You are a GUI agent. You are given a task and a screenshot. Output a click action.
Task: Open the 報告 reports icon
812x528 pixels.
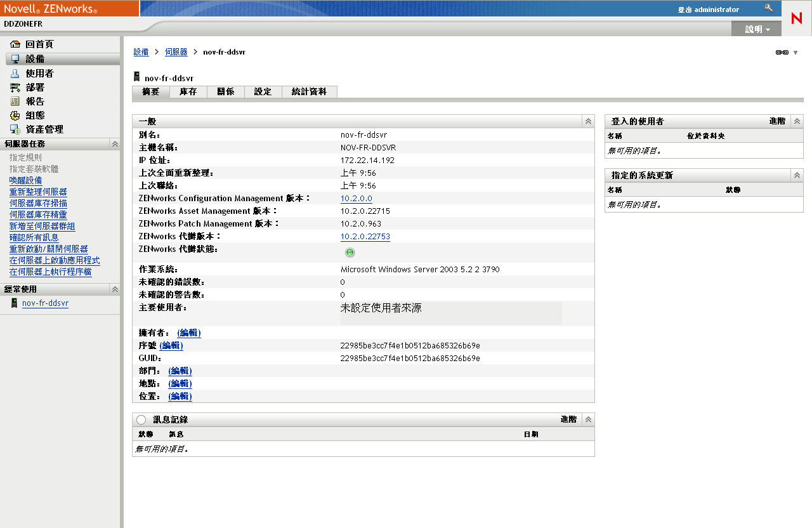(x=15, y=102)
